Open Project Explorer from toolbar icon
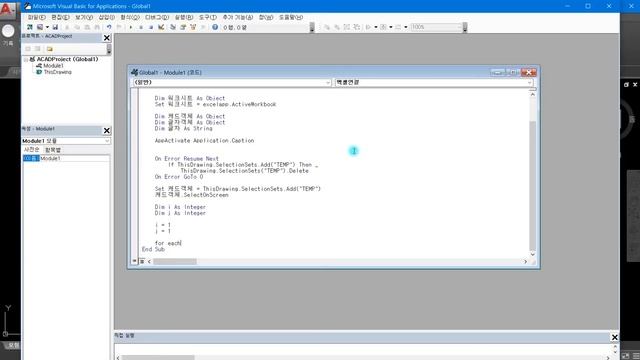640x360 pixels. [x=173, y=27]
